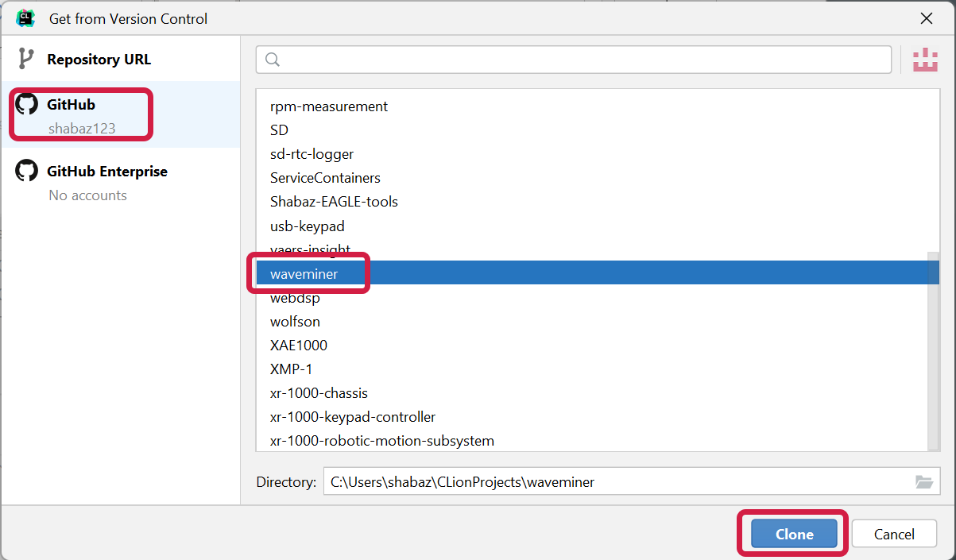The width and height of the screenshot is (956, 560).
Task: Open the GitHub Enterprise section
Action: (x=120, y=183)
